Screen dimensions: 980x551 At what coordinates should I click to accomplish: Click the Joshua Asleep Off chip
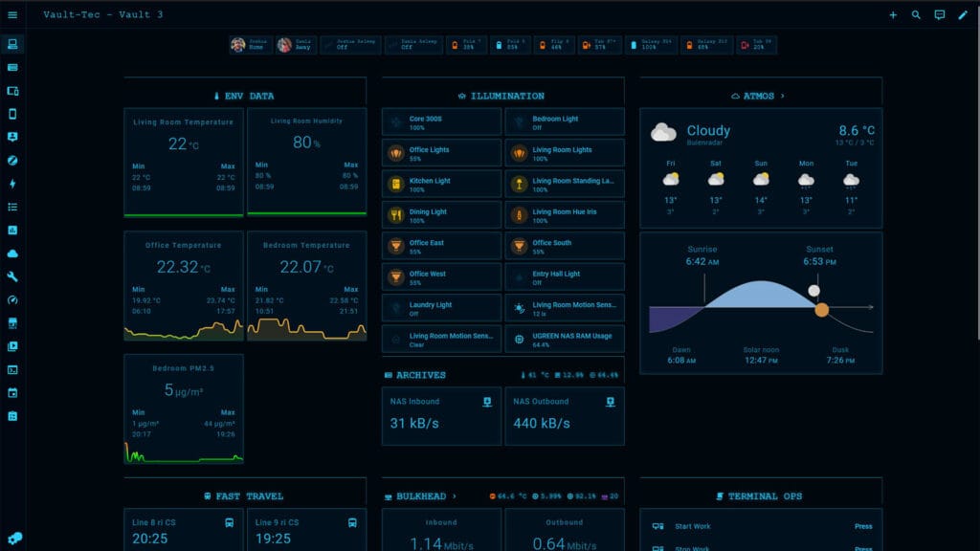point(350,45)
